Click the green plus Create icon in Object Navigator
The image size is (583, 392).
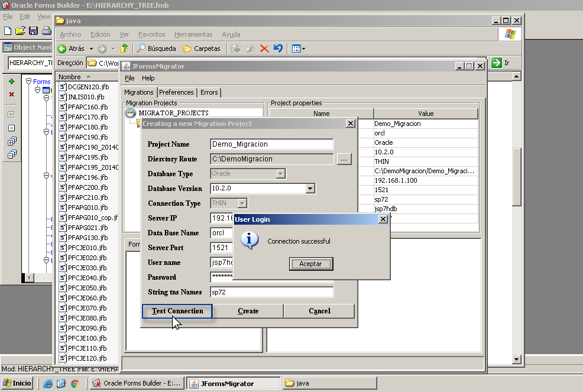11,82
